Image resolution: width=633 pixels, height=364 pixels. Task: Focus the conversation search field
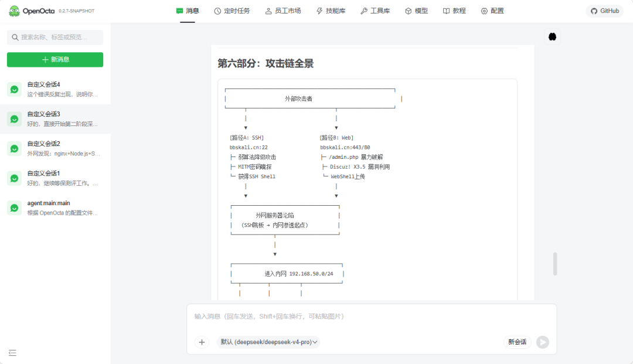click(x=55, y=37)
